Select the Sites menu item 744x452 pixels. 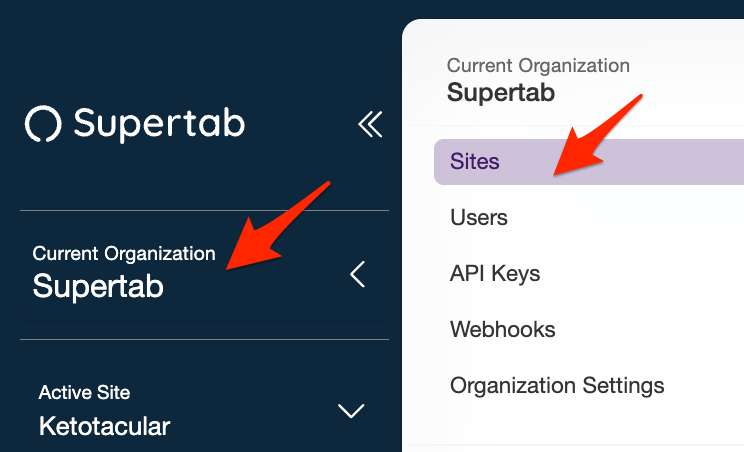[589, 162]
